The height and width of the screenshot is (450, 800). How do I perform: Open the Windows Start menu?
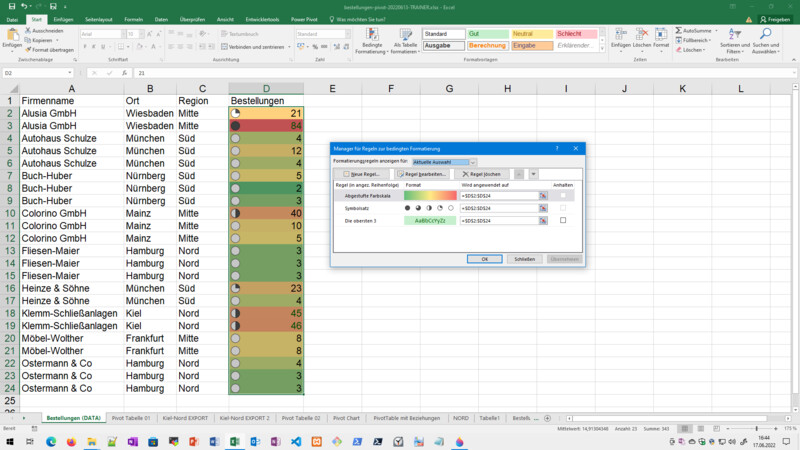(x=10, y=441)
